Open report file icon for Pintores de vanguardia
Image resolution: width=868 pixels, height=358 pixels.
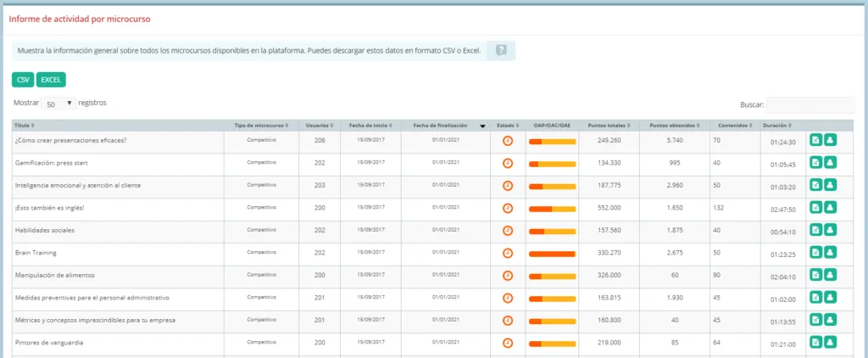[x=815, y=342]
